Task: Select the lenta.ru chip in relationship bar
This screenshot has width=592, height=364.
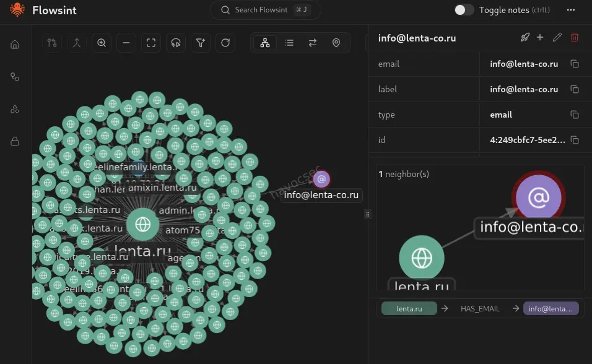Action: point(409,308)
